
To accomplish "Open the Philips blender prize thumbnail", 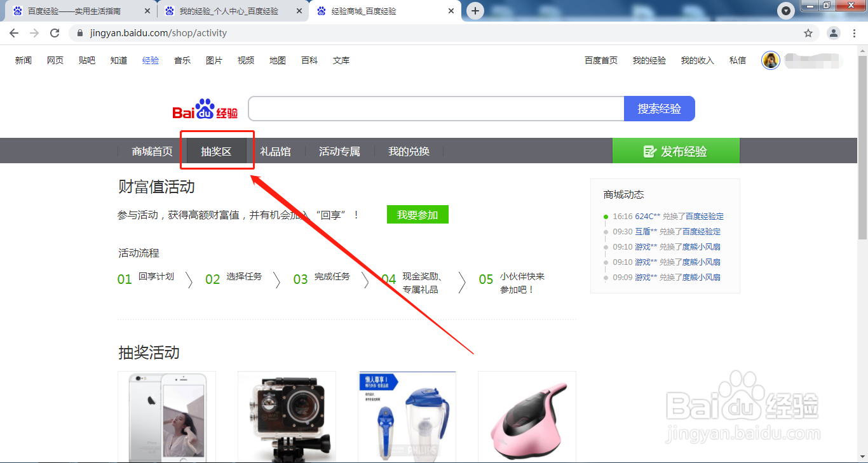I will click(x=407, y=417).
